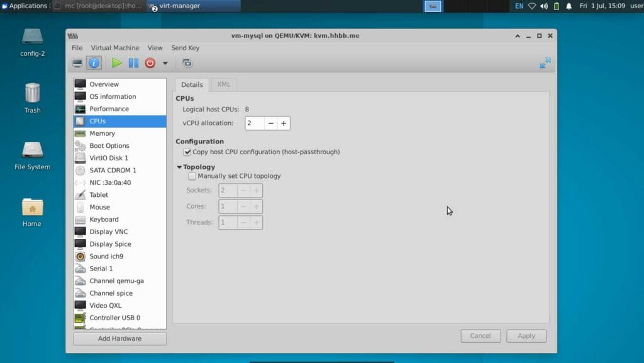Click the Add Hardware button
This screenshot has height=363, width=644.
pyautogui.click(x=119, y=338)
